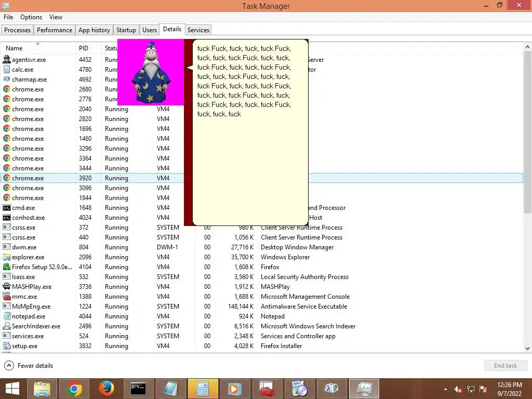Click the muted volume tray icon

pyautogui.click(x=458, y=389)
